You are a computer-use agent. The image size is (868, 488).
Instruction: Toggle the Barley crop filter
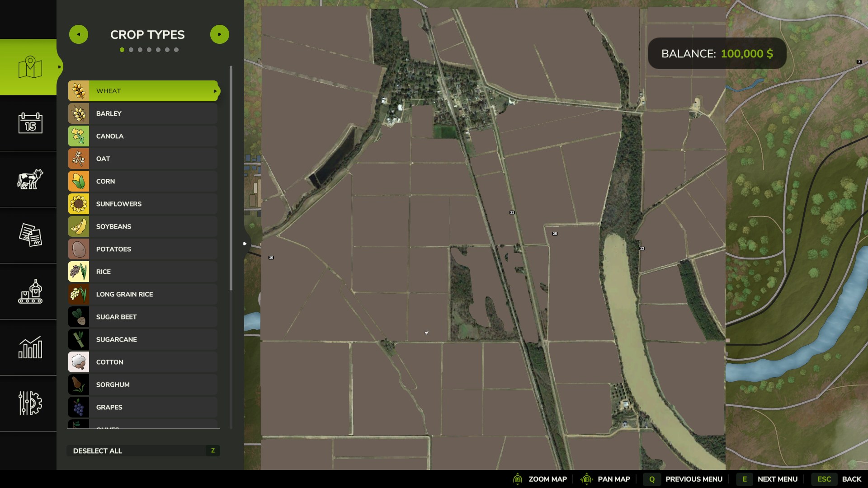point(143,113)
